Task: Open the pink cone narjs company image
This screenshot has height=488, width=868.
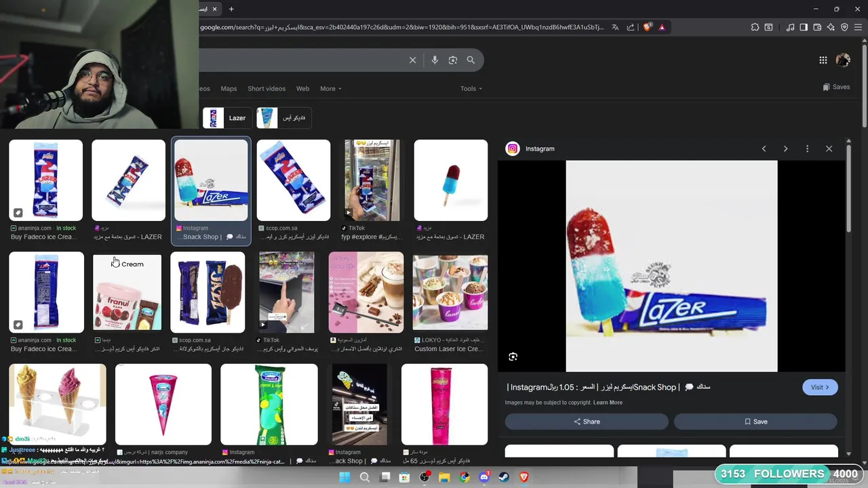Action: pyautogui.click(x=163, y=404)
